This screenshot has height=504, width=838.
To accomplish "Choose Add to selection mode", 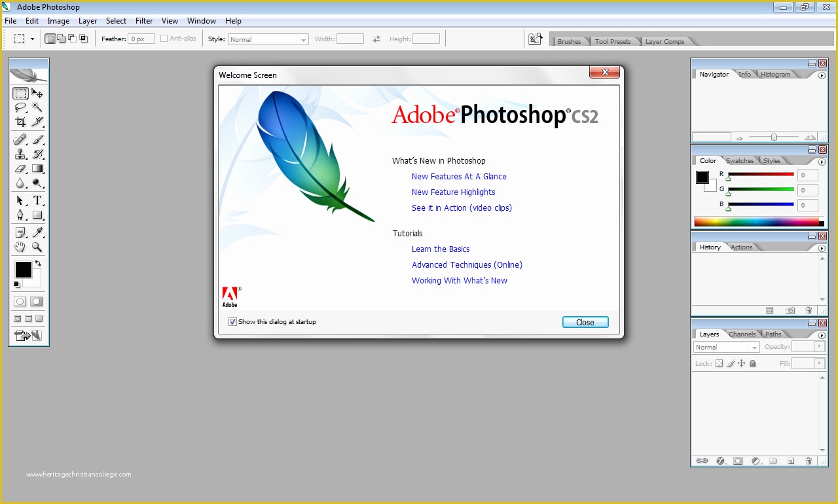I will click(61, 39).
